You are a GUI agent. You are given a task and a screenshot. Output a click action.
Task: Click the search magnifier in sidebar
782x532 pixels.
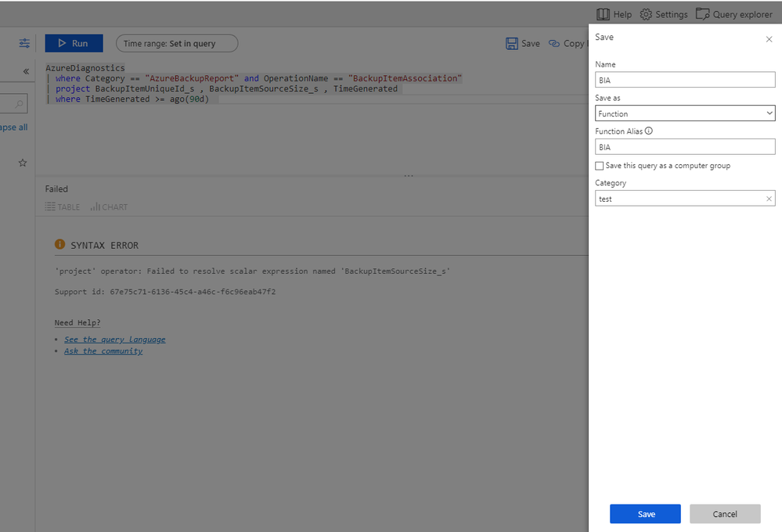click(19, 104)
